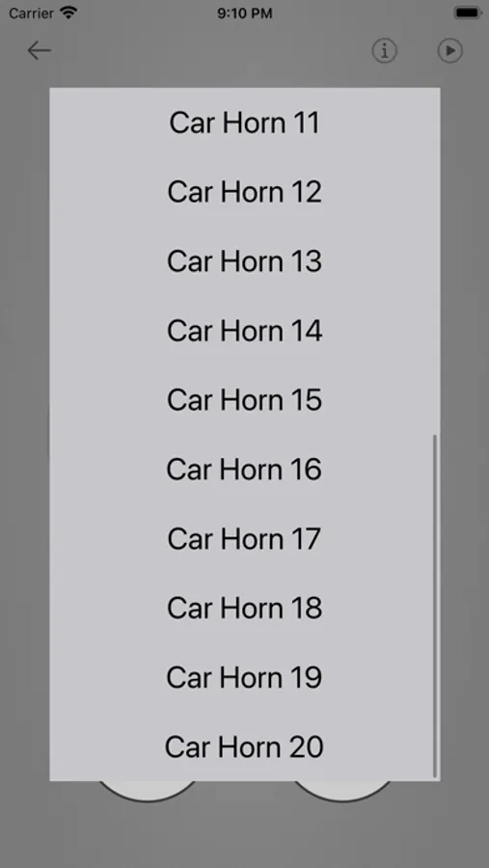The image size is (489, 868).
Task: Select Car Horn 17 sound
Action: point(244,538)
